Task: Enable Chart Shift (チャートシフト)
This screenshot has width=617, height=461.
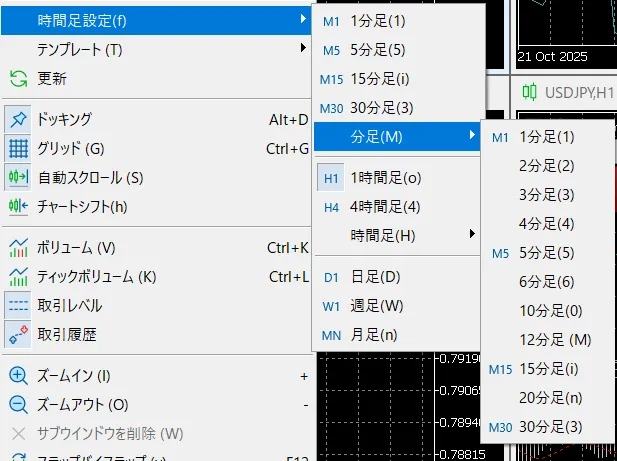Action: coord(82,207)
